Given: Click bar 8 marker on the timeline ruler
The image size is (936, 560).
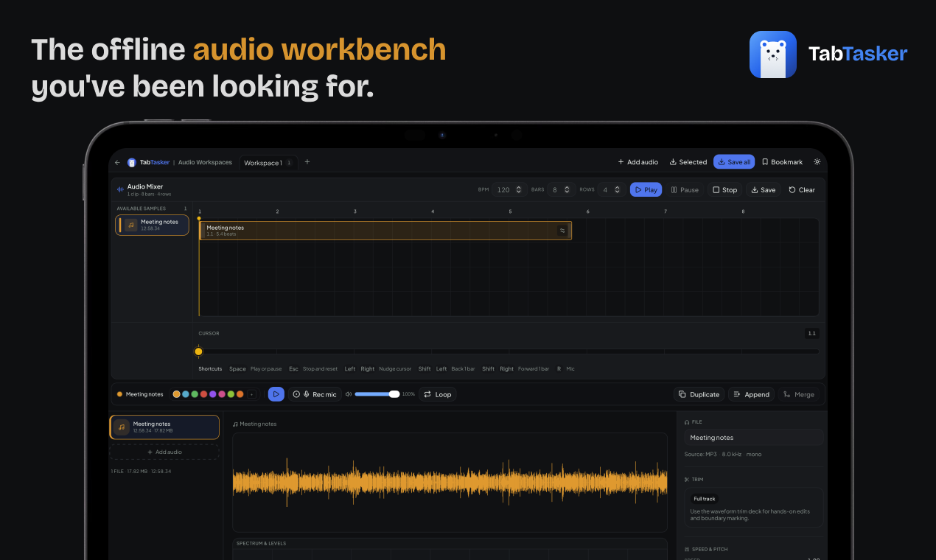Looking at the screenshot, I should [x=743, y=211].
